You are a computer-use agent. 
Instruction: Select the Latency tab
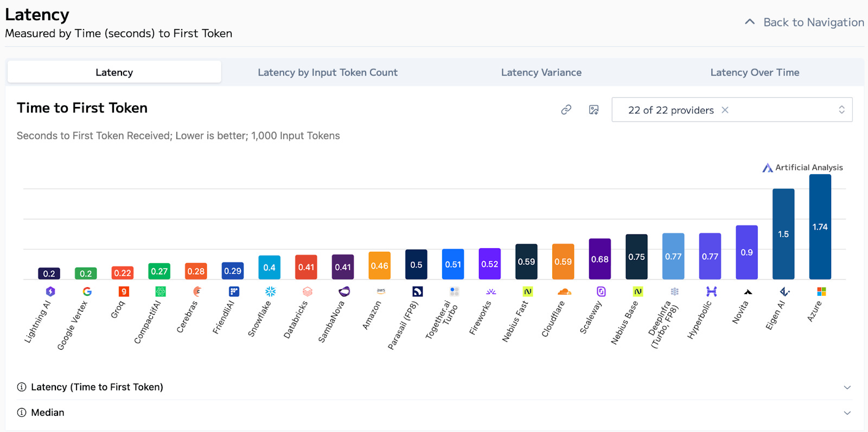(x=114, y=72)
